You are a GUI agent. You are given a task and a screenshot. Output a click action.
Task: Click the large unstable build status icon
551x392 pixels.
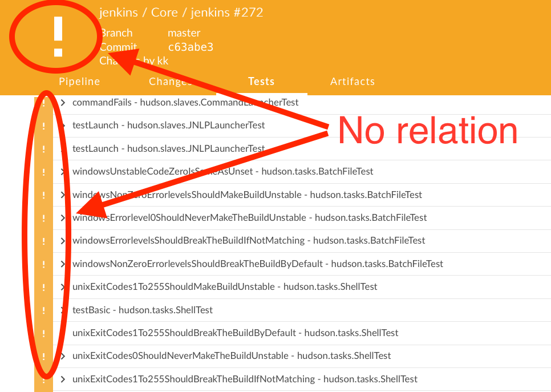click(x=58, y=37)
